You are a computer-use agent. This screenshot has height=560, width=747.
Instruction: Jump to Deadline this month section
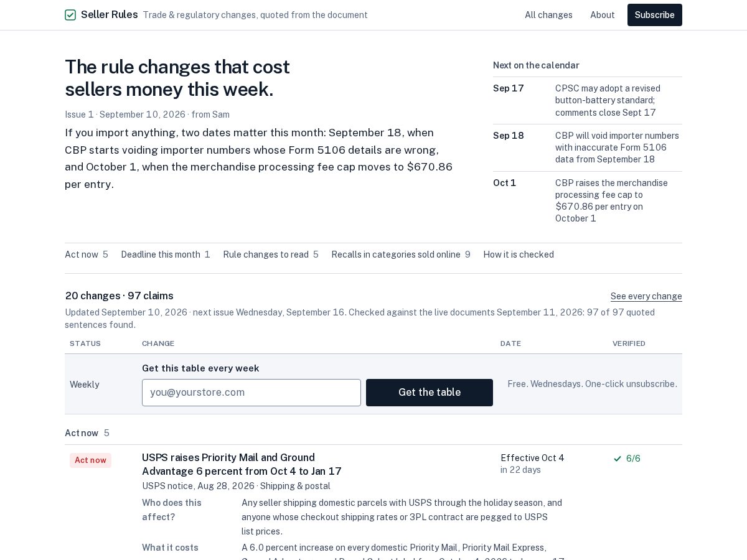[166, 254]
